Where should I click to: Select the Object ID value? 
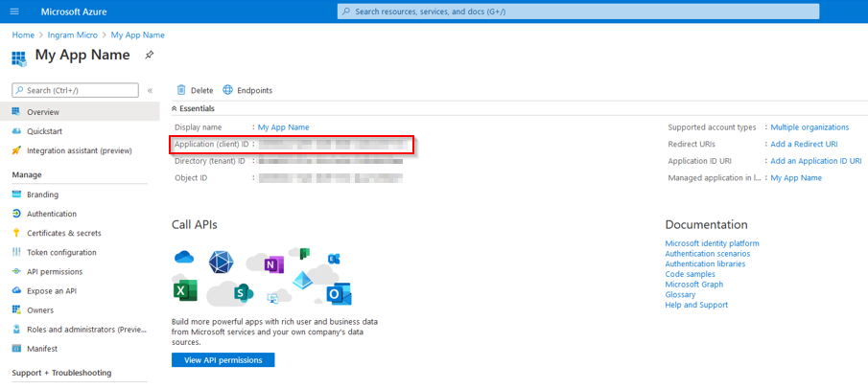331,178
